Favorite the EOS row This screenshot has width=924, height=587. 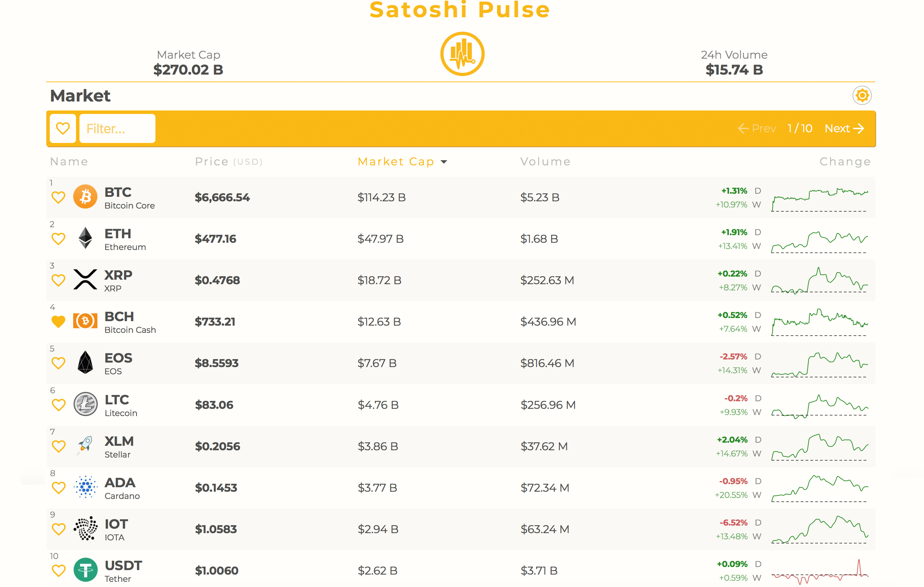(x=58, y=363)
